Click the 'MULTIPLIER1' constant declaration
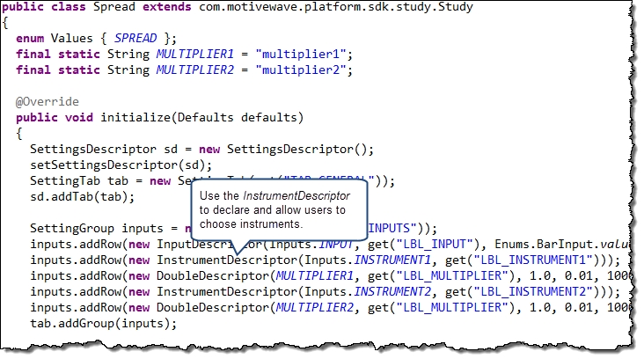This screenshot has height=359, width=644. click(x=194, y=55)
